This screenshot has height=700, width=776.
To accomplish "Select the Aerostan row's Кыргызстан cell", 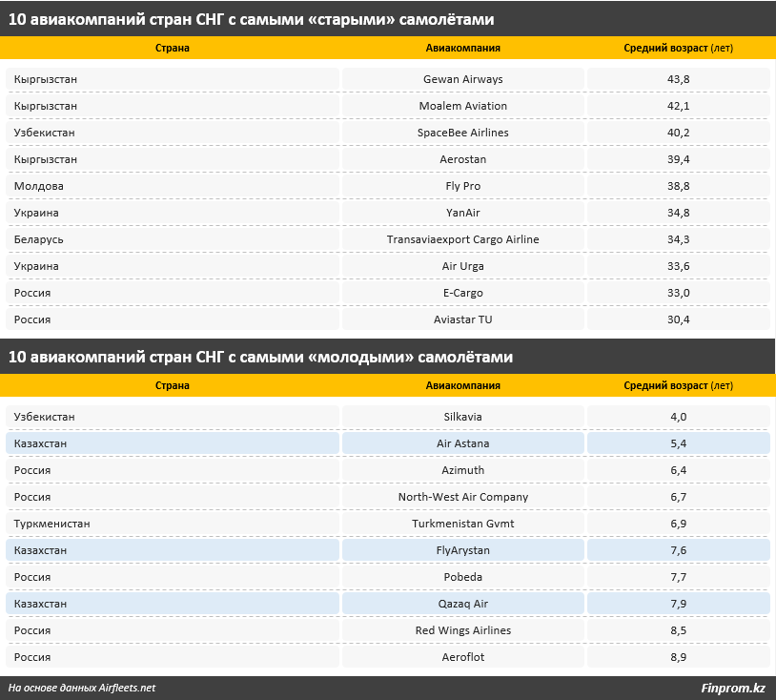I will pyautogui.click(x=173, y=159).
